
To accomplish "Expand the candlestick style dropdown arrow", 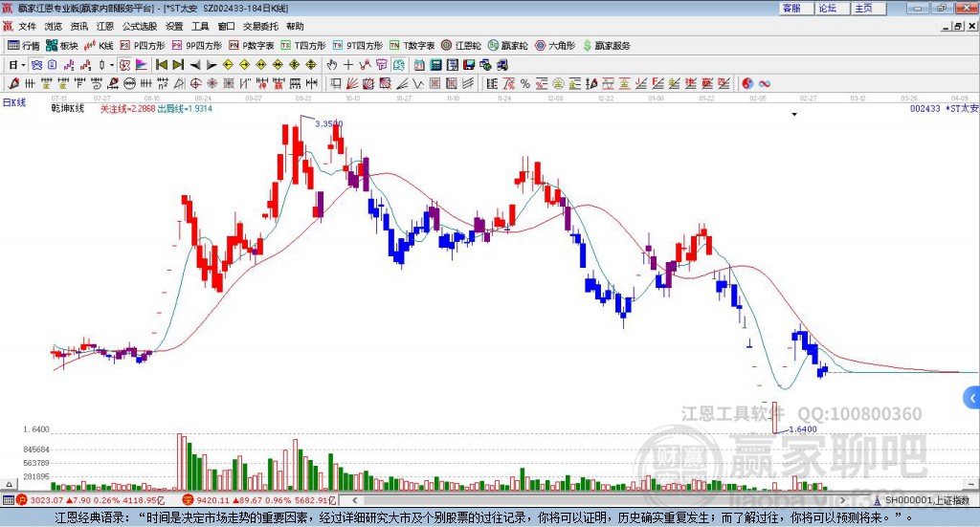I will click(x=112, y=65).
